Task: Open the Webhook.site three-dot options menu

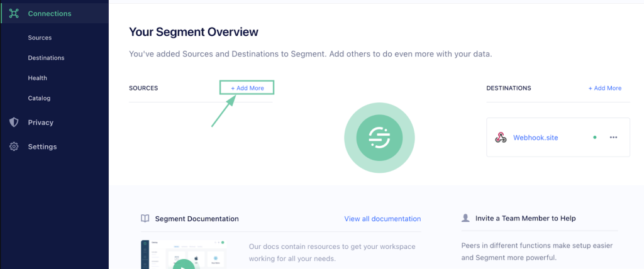Action: point(613,138)
